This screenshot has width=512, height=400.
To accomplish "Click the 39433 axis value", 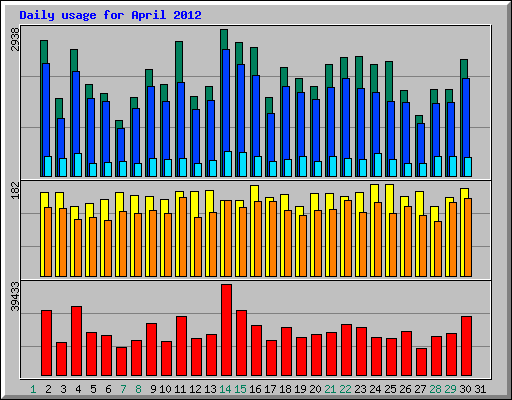I will [15, 296].
